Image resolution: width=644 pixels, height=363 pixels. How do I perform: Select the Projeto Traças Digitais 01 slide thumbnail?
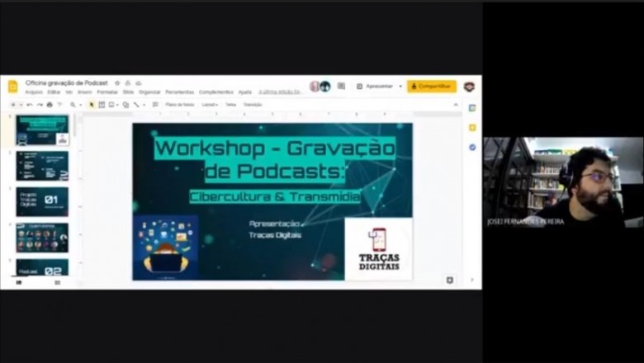pos(42,201)
